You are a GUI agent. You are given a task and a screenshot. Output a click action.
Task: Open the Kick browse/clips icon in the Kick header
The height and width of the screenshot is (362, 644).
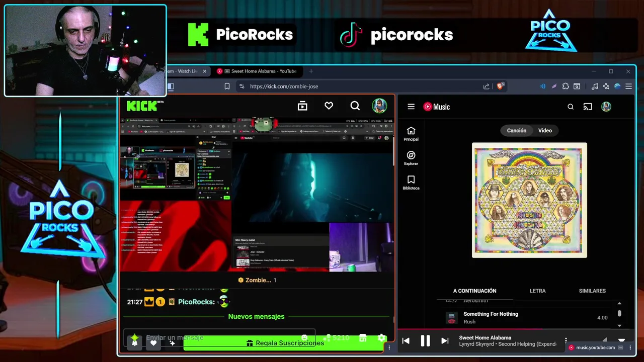click(x=302, y=106)
